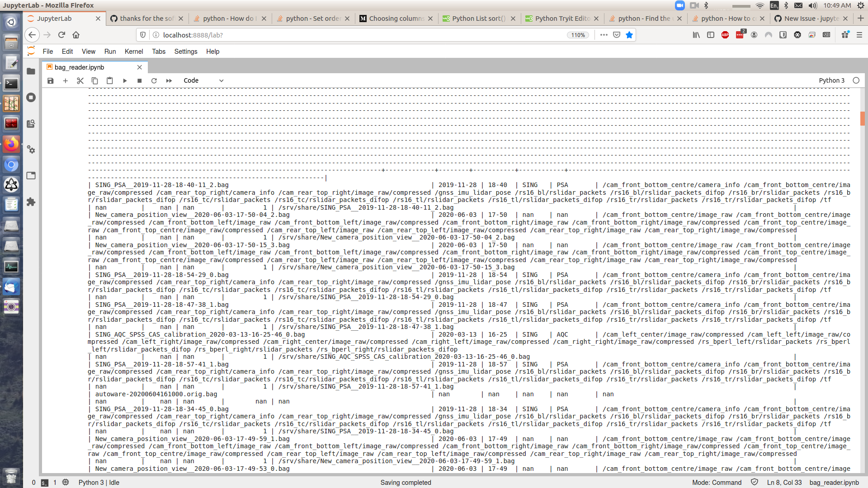Open the Firefox hamburger menu
The height and width of the screenshot is (488, 868).
tap(860, 35)
